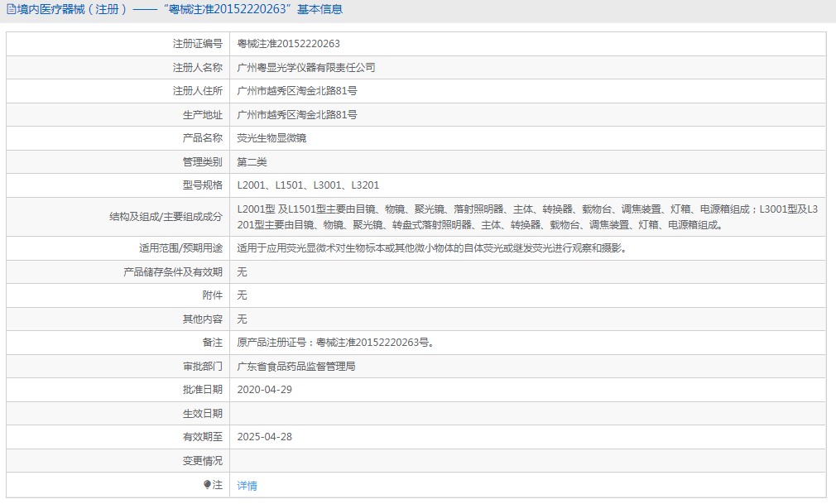The width and height of the screenshot is (836, 504).
Task: Select the product name 荧光生物显微镜
Action: point(271,138)
